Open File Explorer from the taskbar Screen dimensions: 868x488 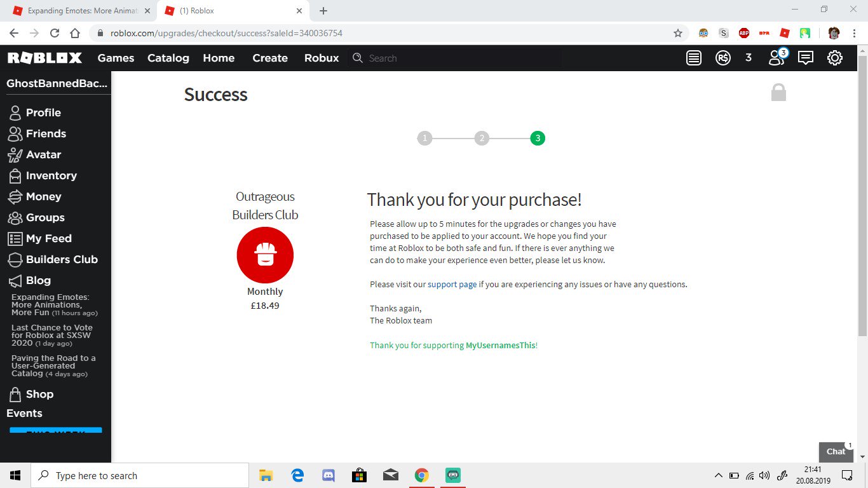coord(266,475)
